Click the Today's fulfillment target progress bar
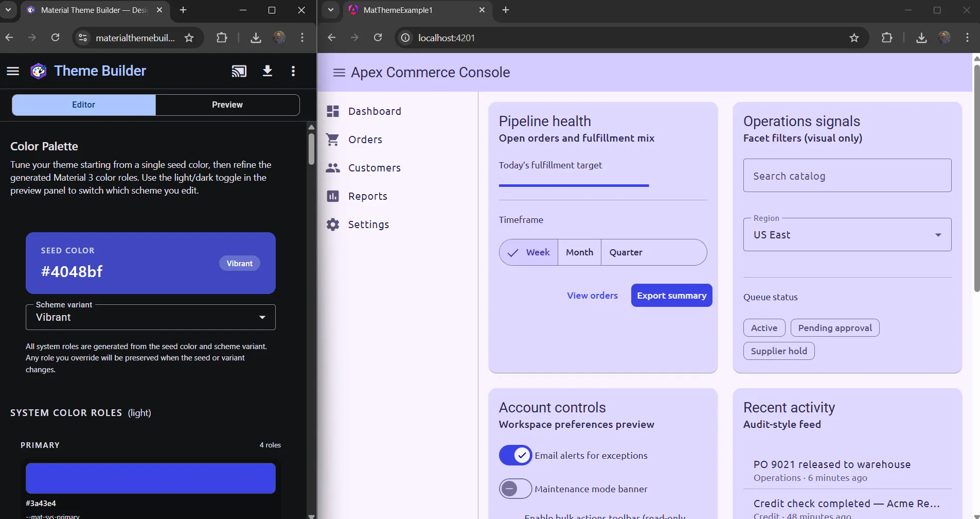Image resolution: width=980 pixels, height=519 pixels. [603, 185]
